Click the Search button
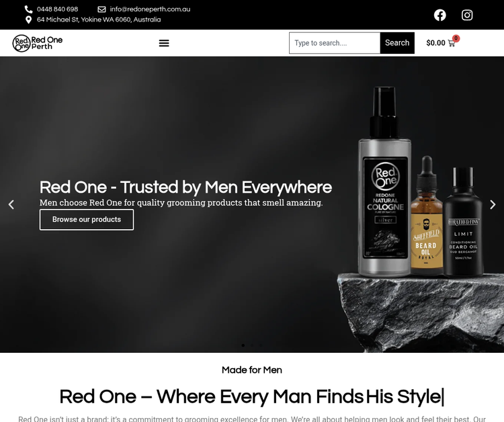504x422 pixels. 397,43
